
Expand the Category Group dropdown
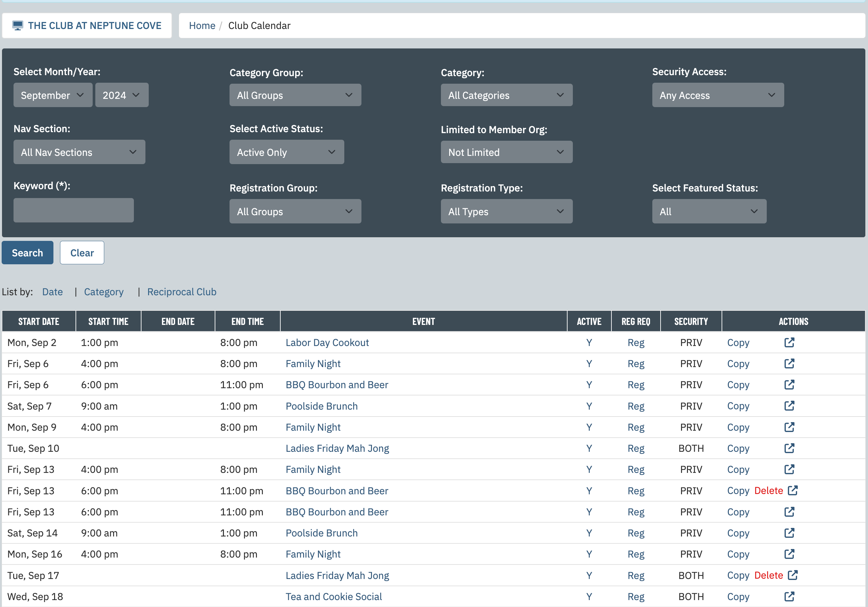tap(295, 95)
